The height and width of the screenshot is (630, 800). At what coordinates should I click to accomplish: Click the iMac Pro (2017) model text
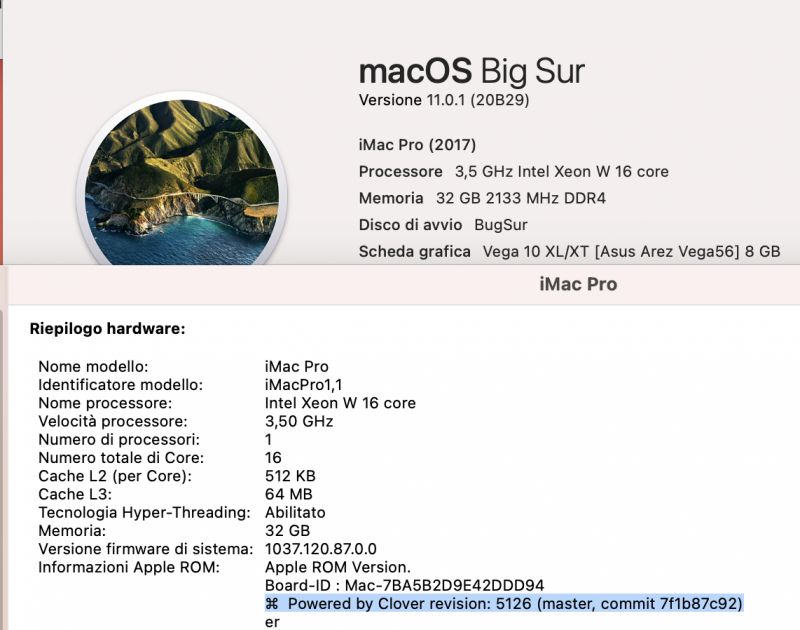tap(417, 145)
